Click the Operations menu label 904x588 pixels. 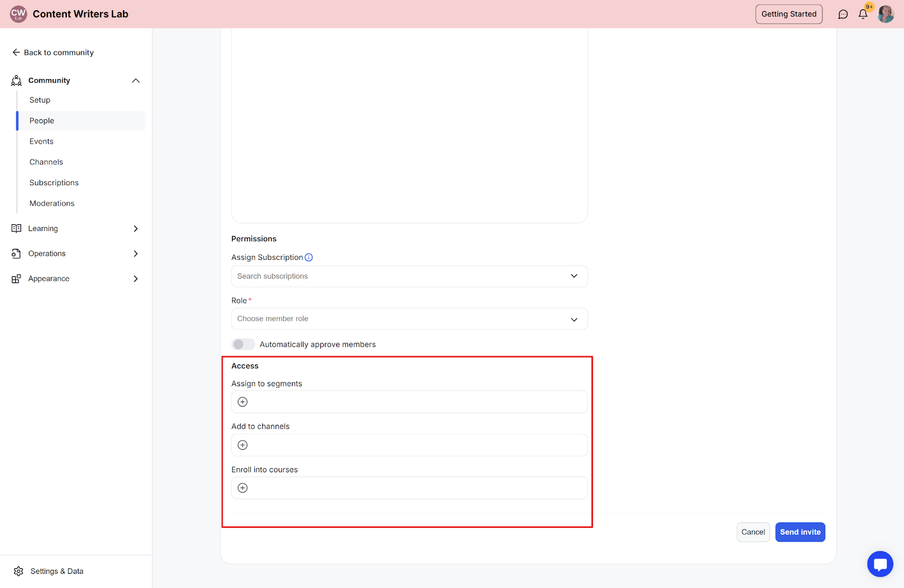pyautogui.click(x=47, y=254)
